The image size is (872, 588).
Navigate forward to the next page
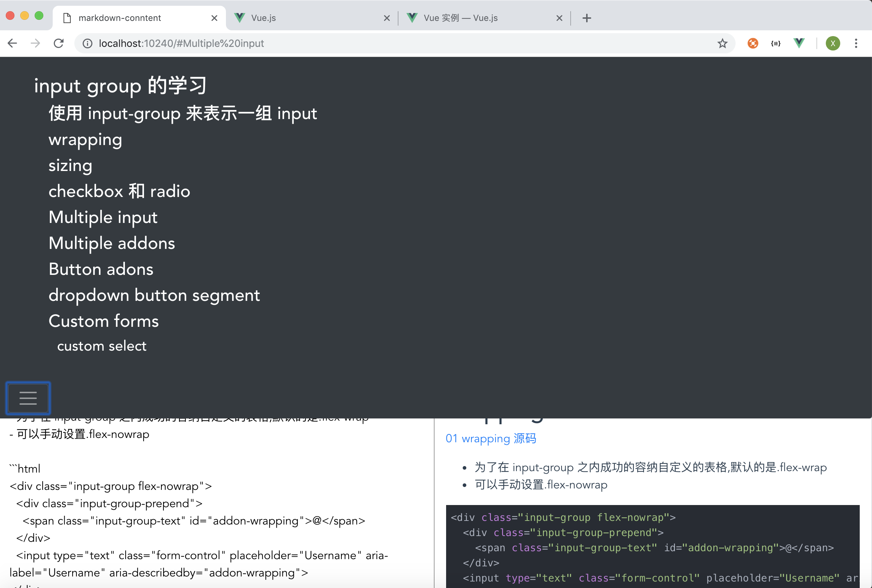35,43
